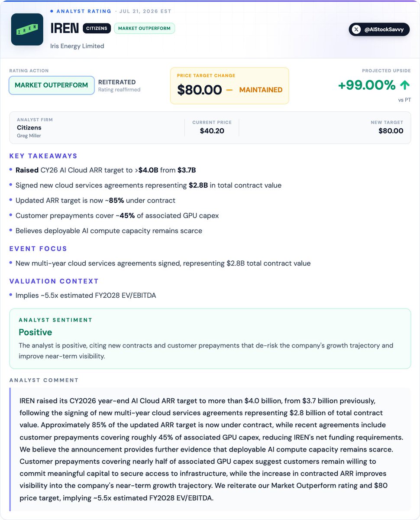Click the IREN company logo icon
Screen dimensions: 420x520
click(27, 29)
